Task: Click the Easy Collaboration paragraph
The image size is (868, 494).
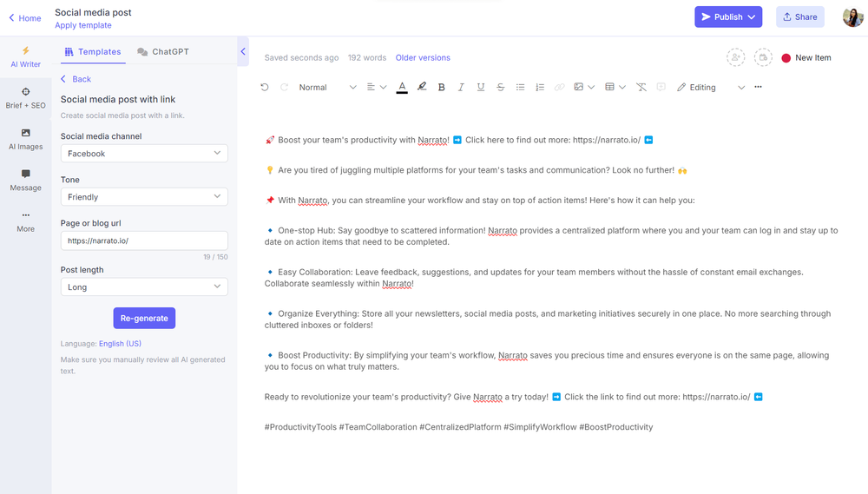Action: click(x=534, y=278)
